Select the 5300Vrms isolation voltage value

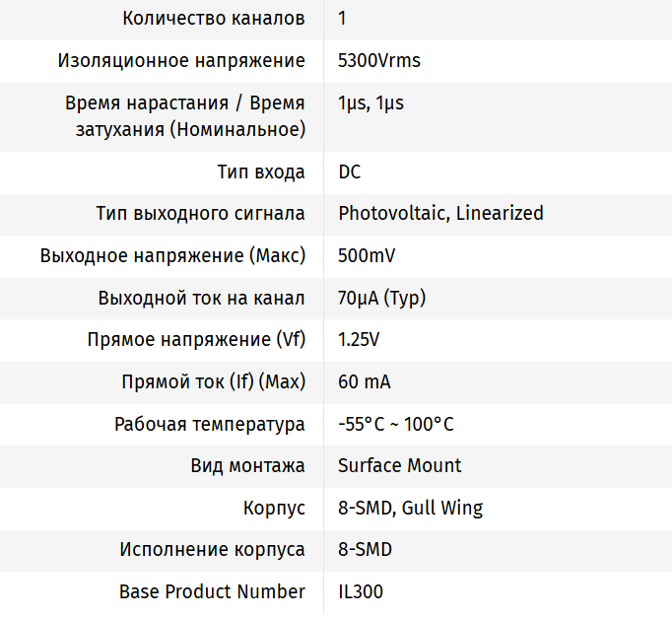point(378,61)
